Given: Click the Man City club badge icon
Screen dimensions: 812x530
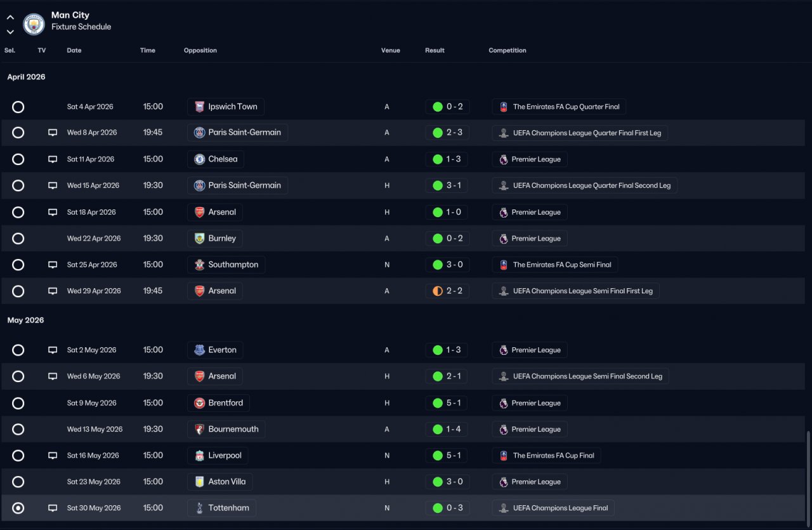Looking at the screenshot, I should point(34,24).
